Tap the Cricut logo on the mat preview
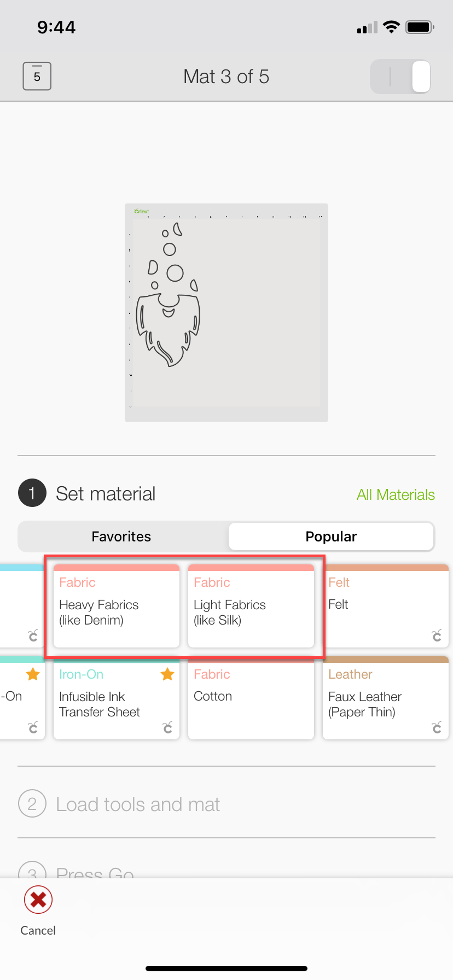The image size is (453, 980). click(x=141, y=211)
